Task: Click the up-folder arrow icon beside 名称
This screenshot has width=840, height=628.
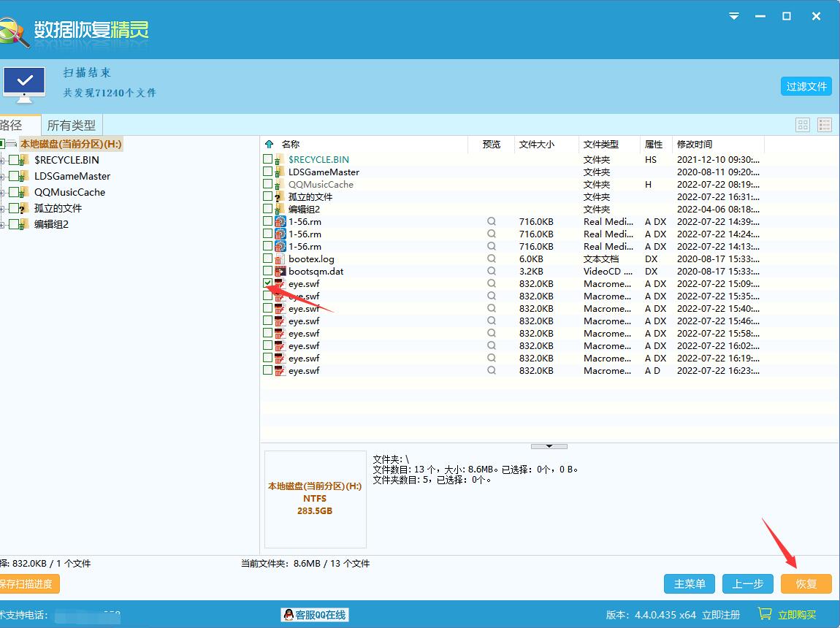Action: 269,145
